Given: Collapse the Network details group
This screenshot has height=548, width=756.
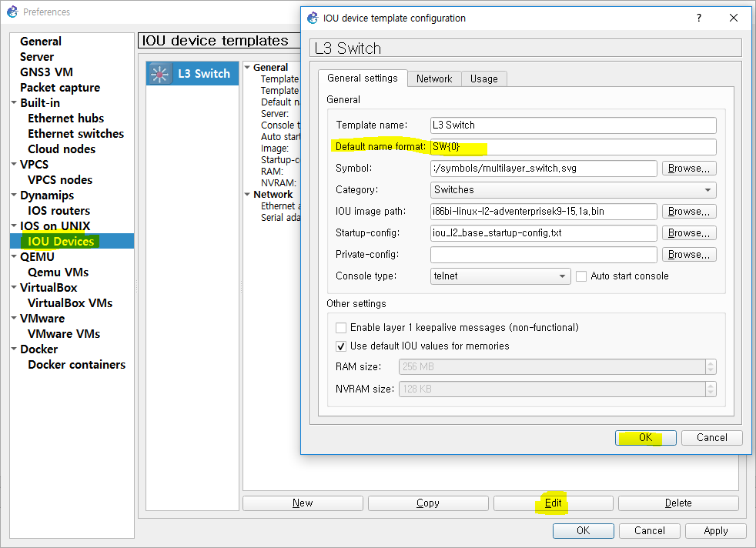Looking at the screenshot, I should pos(247,195).
